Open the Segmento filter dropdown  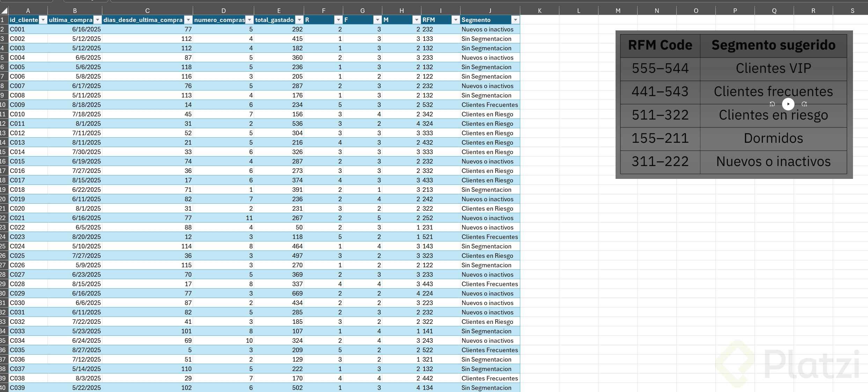point(515,20)
